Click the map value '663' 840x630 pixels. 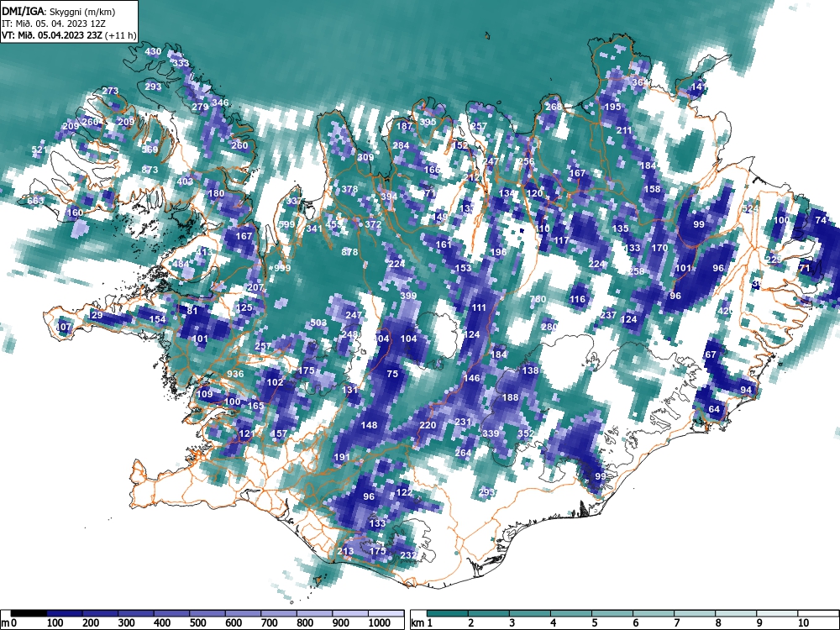tap(35, 201)
